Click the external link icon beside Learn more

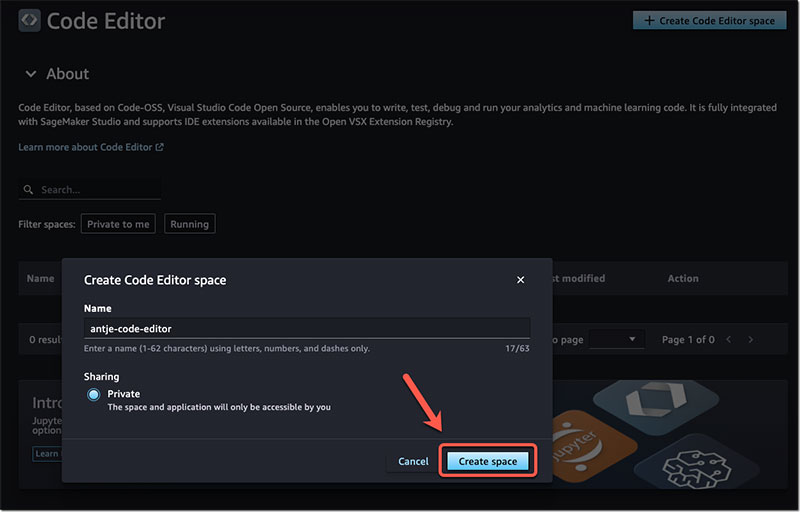click(159, 147)
